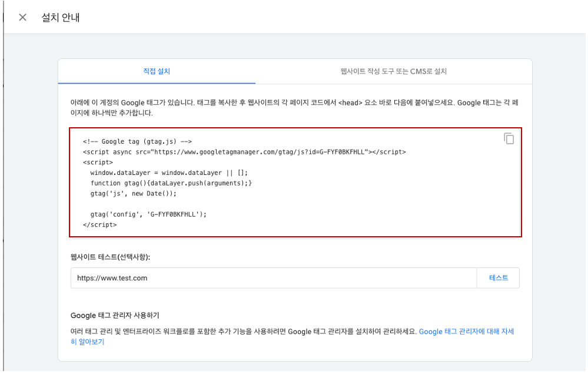This screenshot has height=374, width=588.
Task: Click the script async src code line
Action: (x=244, y=152)
